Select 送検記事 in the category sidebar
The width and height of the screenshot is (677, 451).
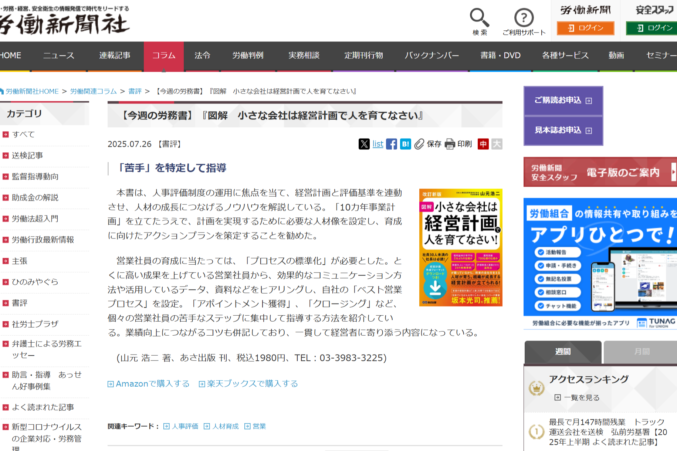point(28,155)
